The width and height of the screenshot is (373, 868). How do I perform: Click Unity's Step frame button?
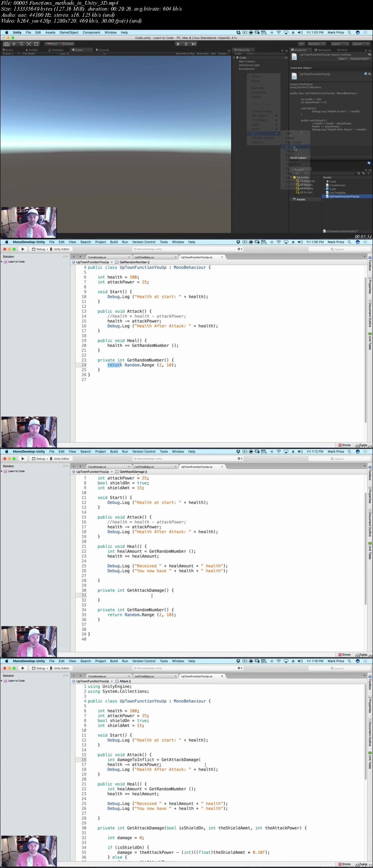coord(194,44)
